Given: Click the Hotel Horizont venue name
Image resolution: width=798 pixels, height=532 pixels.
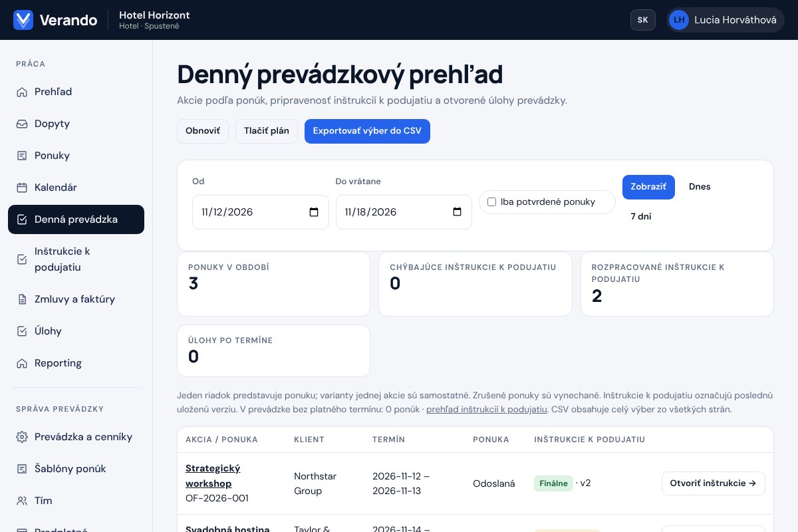Looking at the screenshot, I should coord(154,15).
